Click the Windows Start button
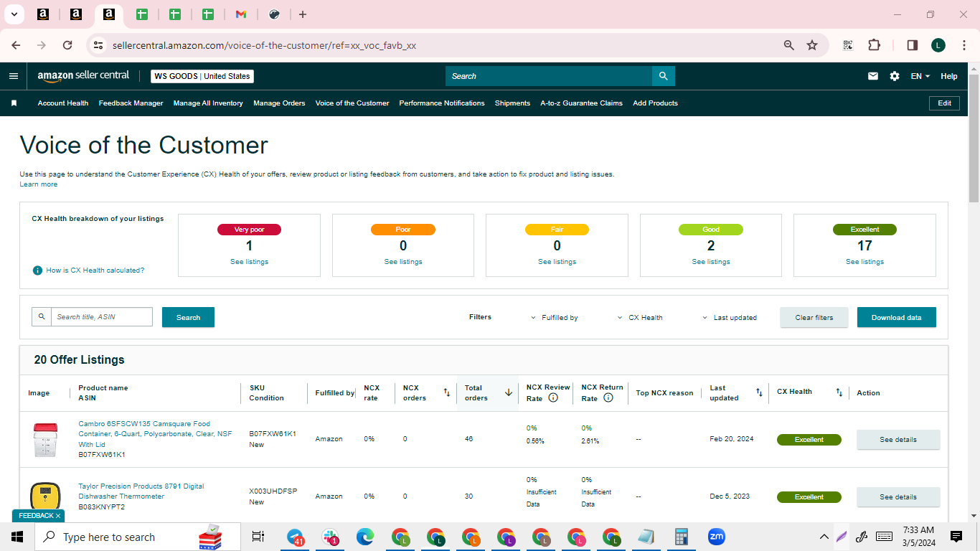Image resolution: width=980 pixels, height=551 pixels. 17,537
